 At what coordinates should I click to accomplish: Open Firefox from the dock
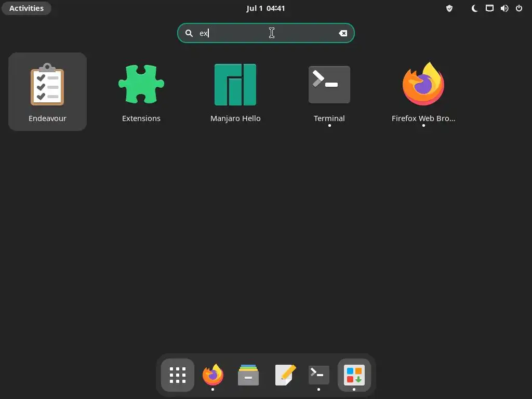[x=213, y=375]
